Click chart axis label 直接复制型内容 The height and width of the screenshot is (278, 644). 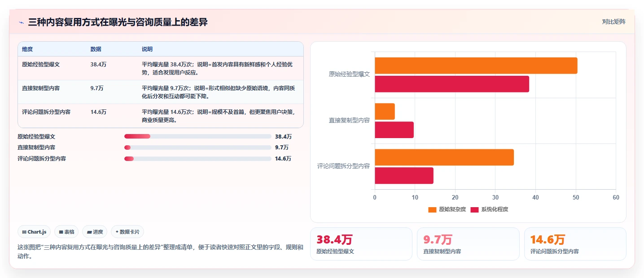click(349, 120)
